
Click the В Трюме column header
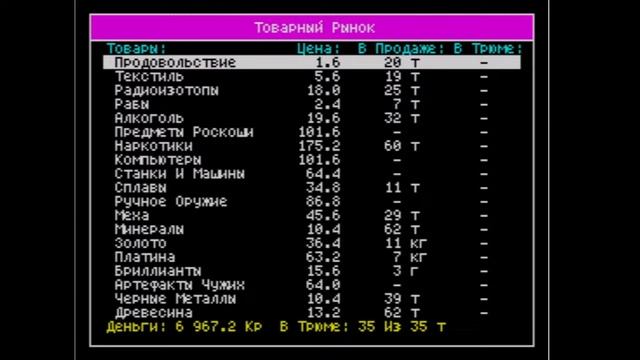point(488,49)
